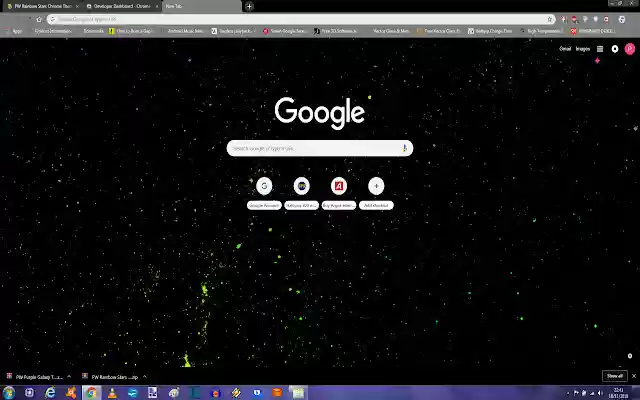Click the Gmail link
Viewport: 640px width, 400px height.
point(565,49)
